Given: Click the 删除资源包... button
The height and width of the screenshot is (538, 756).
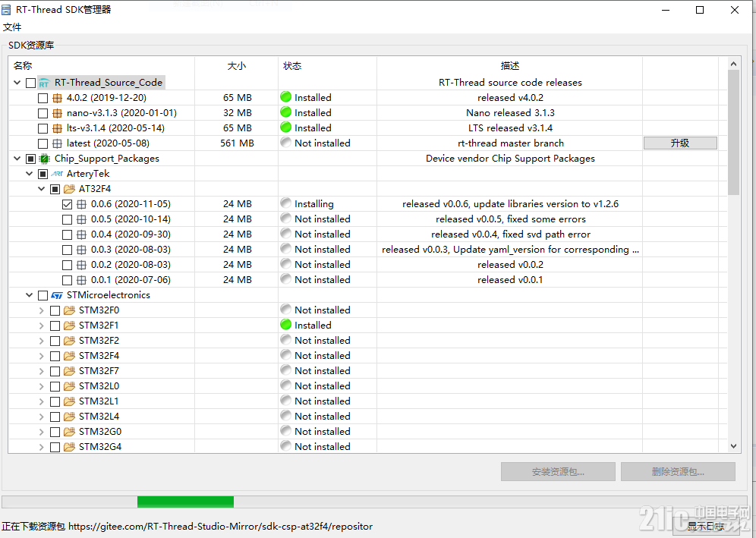Looking at the screenshot, I should pyautogui.click(x=678, y=472).
